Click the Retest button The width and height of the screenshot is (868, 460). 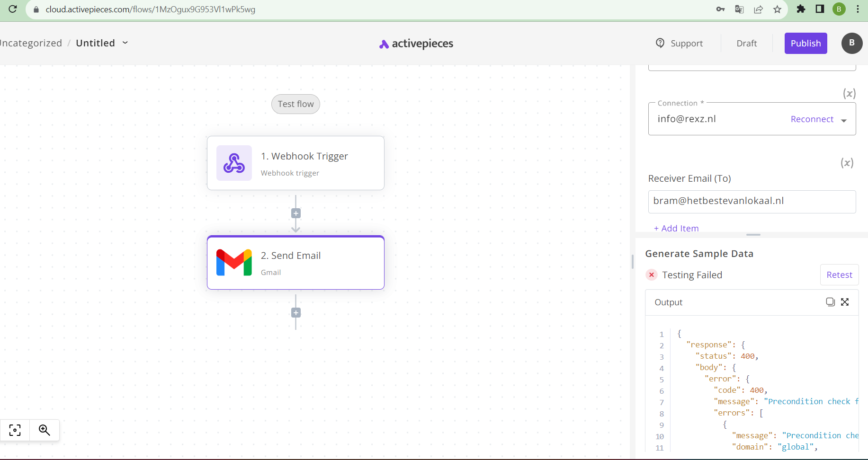[x=839, y=275]
